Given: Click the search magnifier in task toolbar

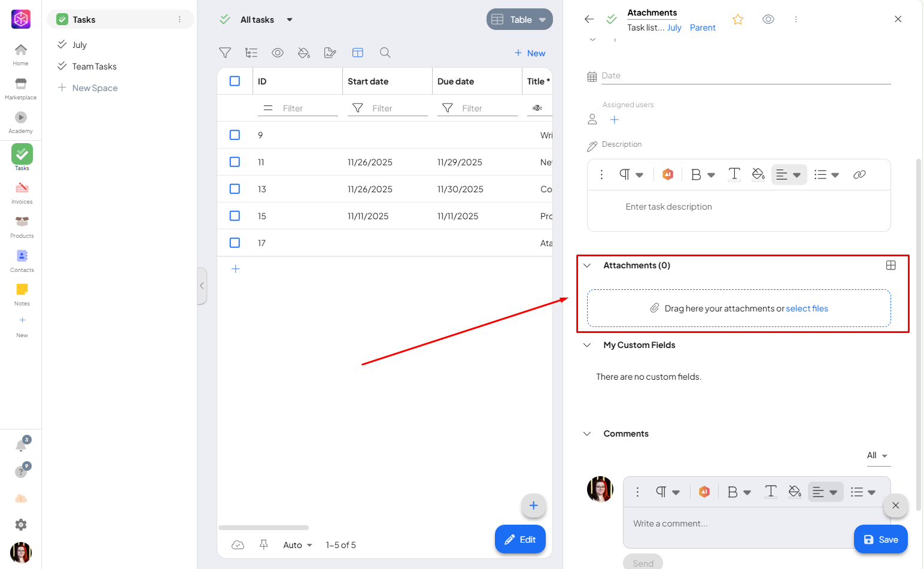Looking at the screenshot, I should click(385, 53).
